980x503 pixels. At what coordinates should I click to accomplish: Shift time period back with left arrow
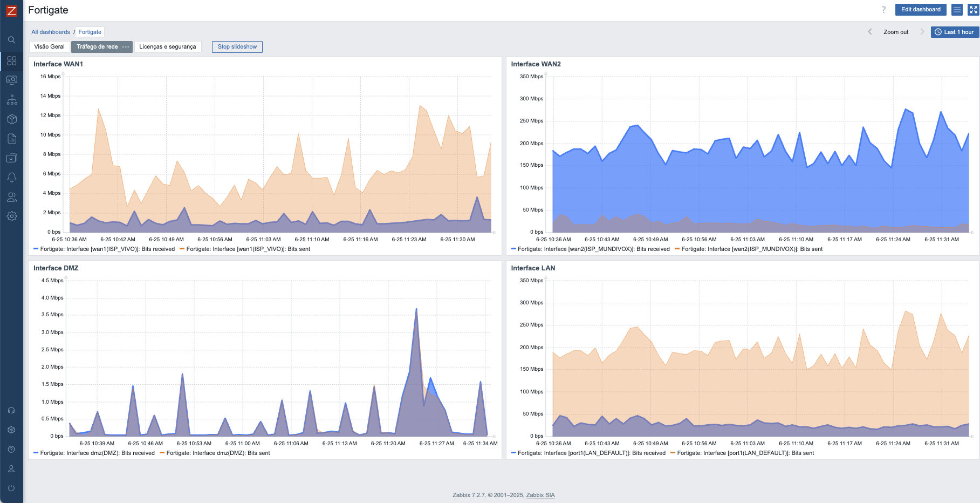pyautogui.click(x=869, y=32)
